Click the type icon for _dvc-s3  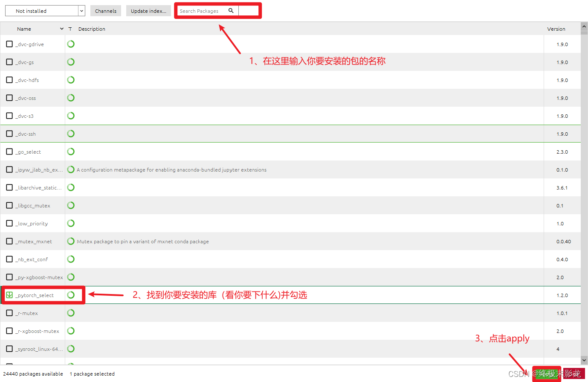71,116
